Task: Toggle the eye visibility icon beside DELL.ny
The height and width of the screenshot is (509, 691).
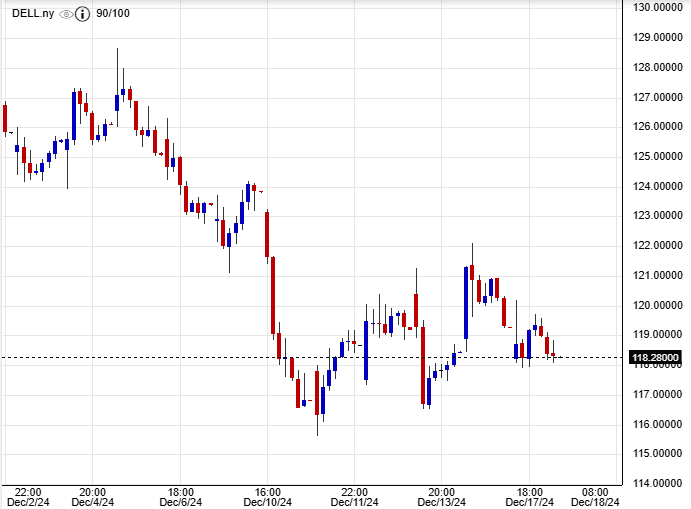Action: pos(67,15)
